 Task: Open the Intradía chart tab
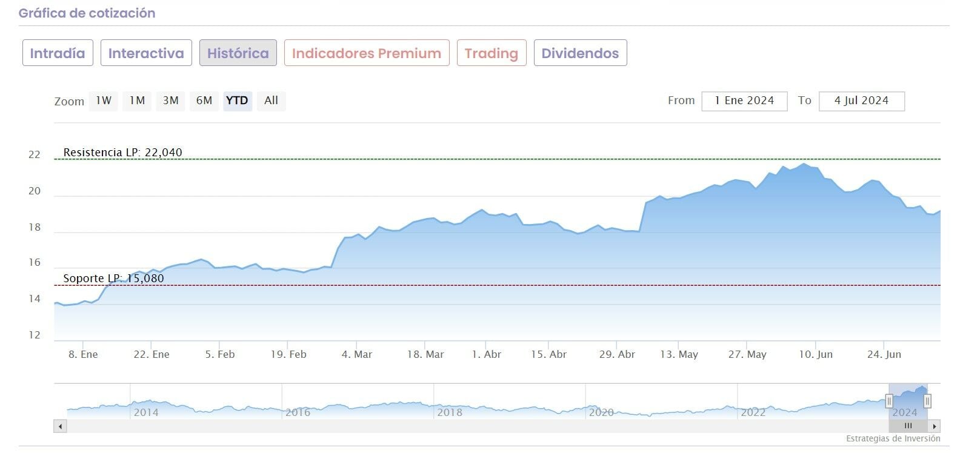[58, 53]
